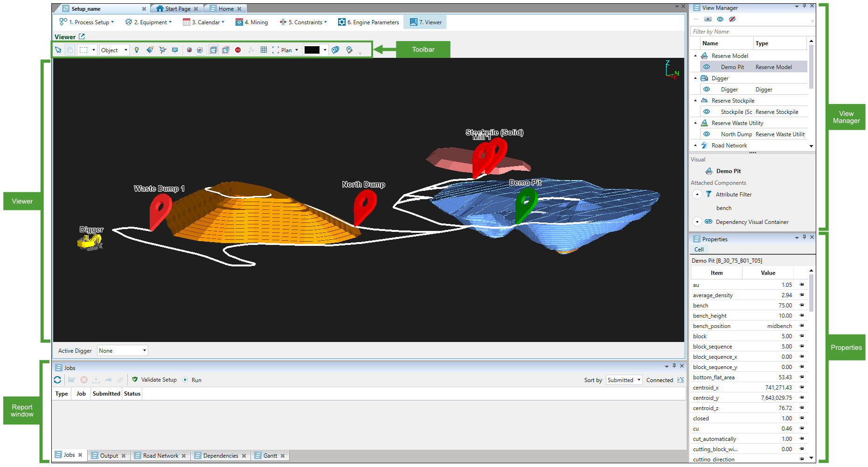Click the solid red cube icon

(x=189, y=50)
